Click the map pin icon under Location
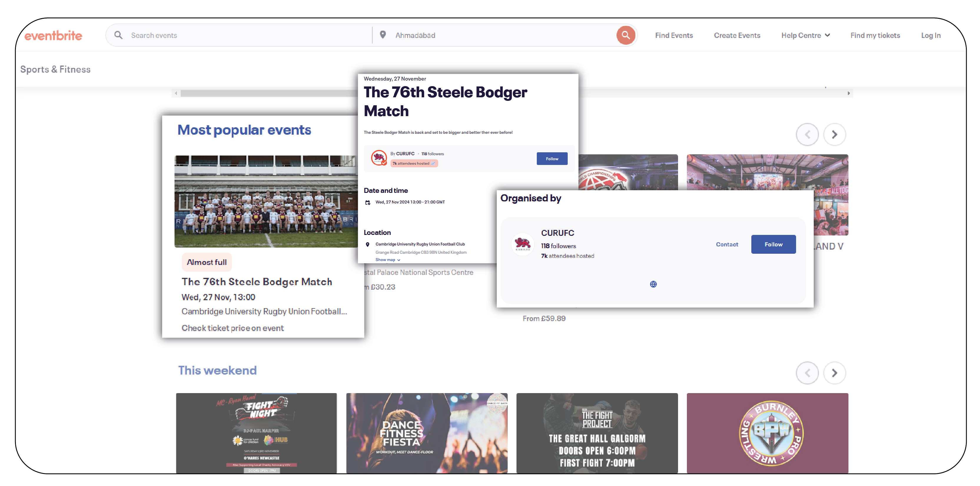This screenshot has width=980, height=486. [368, 244]
